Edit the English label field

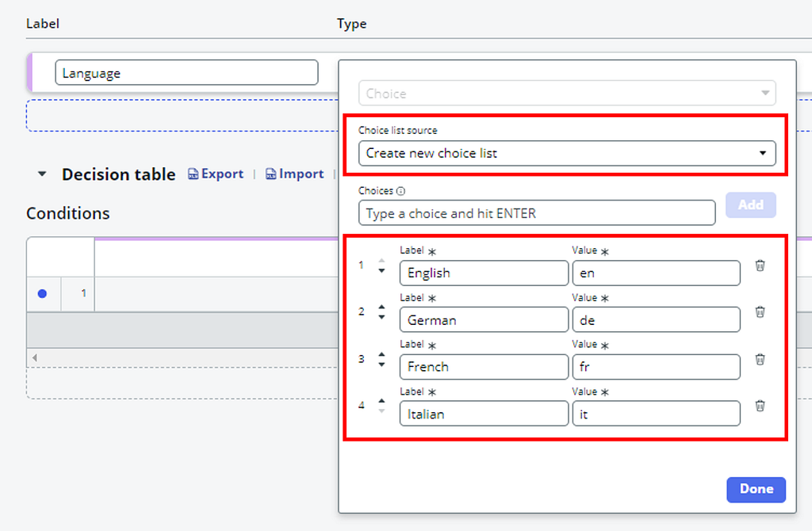(x=484, y=273)
